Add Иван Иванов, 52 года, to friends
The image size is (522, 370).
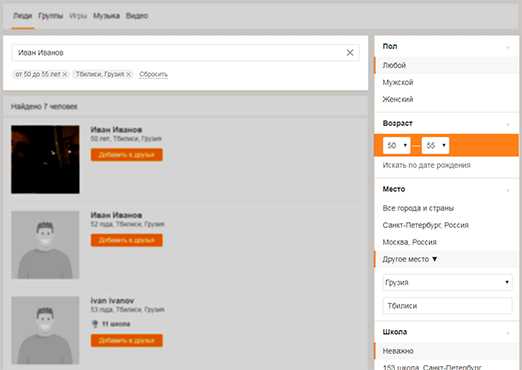(x=127, y=240)
